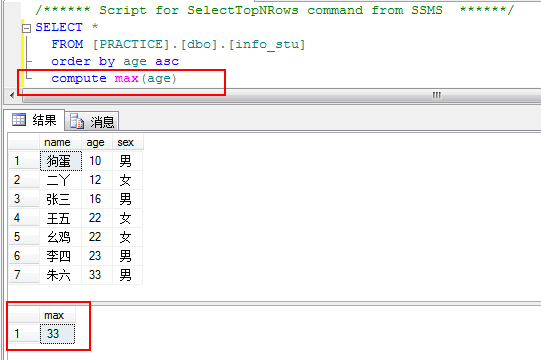Select the age column header
The height and width of the screenshot is (360, 541).
point(97,142)
